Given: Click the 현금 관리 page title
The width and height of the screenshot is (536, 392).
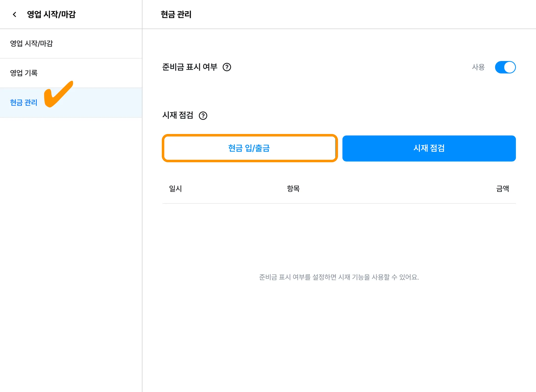Looking at the screenshot, I should 176,14.
